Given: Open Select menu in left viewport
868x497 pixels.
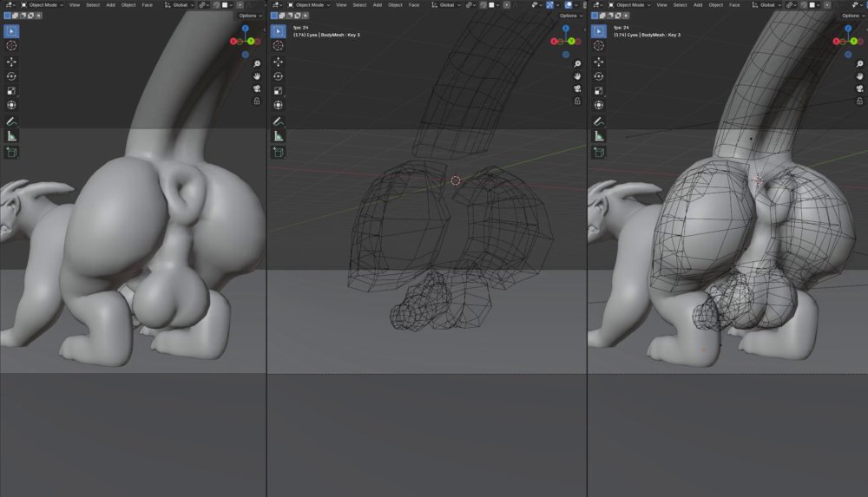Looking at the screenshot, I should (x=93, y=5).
